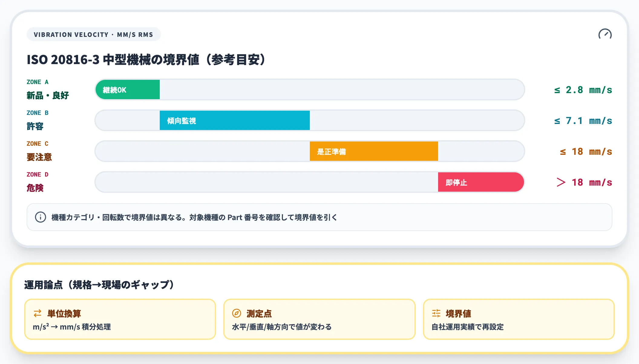
Task: Click the gauge icon at top right
Action: click(x=605, y=34)
